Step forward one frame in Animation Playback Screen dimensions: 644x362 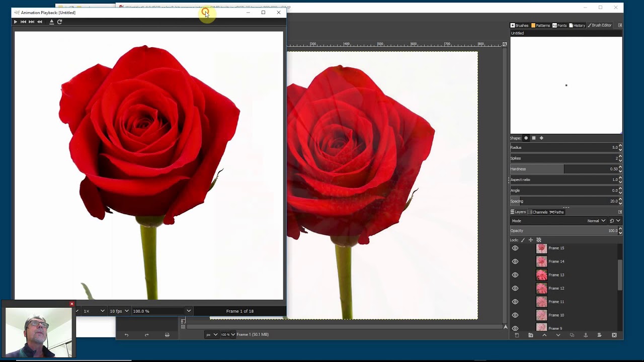tap(31, 22)
